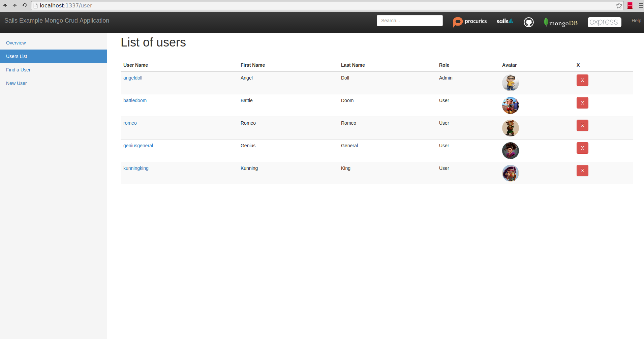Viewport: 644px width, 339px height.
Task: Click kunningking's avatar image
Action: [x=510, y=173]
